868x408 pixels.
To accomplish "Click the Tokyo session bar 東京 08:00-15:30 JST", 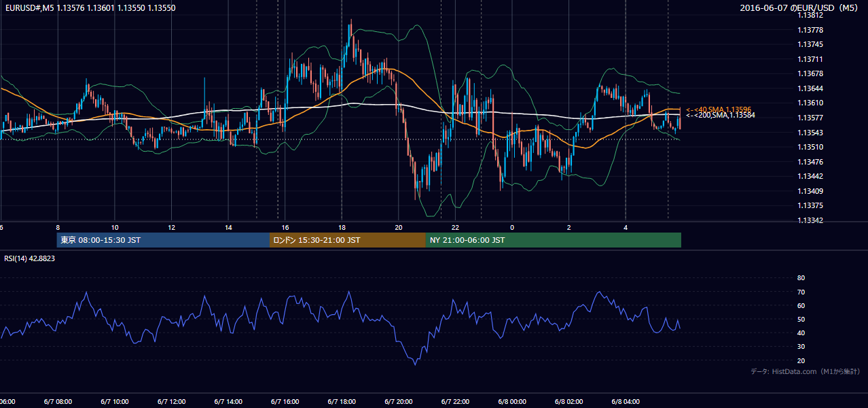I will (163, 240).
